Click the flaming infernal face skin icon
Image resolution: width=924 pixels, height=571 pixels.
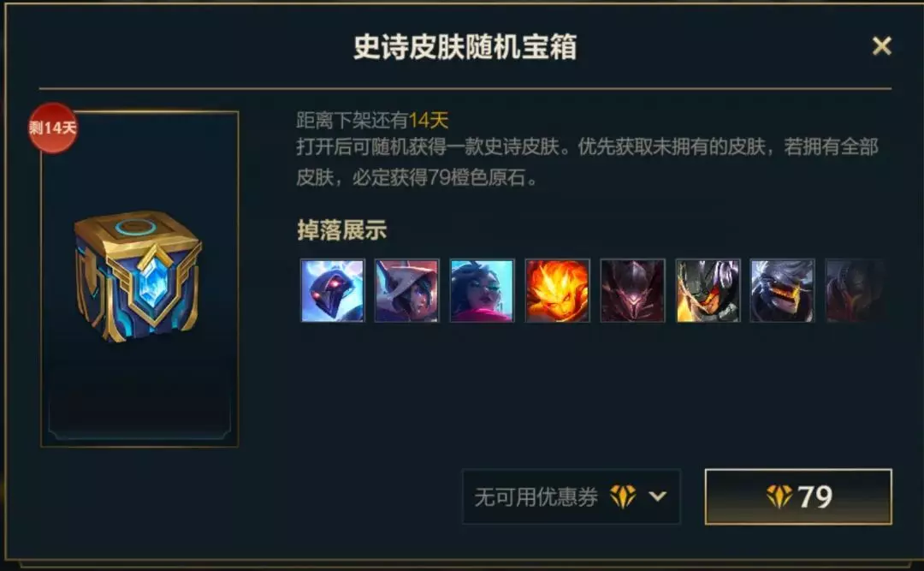click(558, 291)
